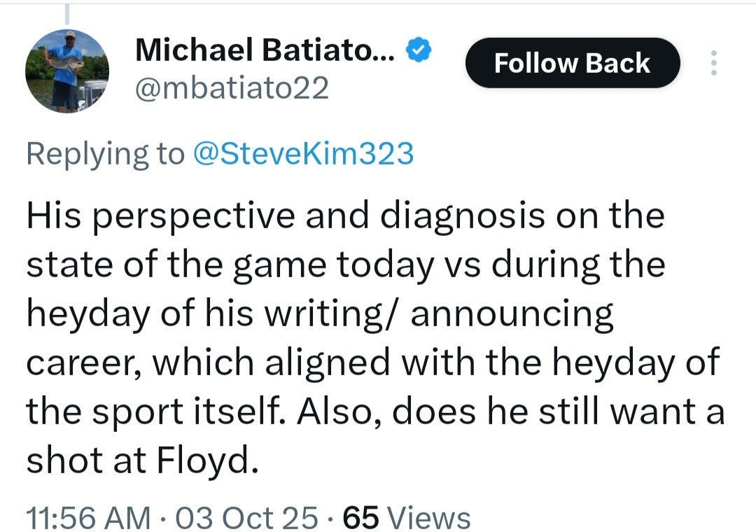Click the bold 65 view count number
The height and width of the screenshot is (532, 756).
tap(362, 518)
